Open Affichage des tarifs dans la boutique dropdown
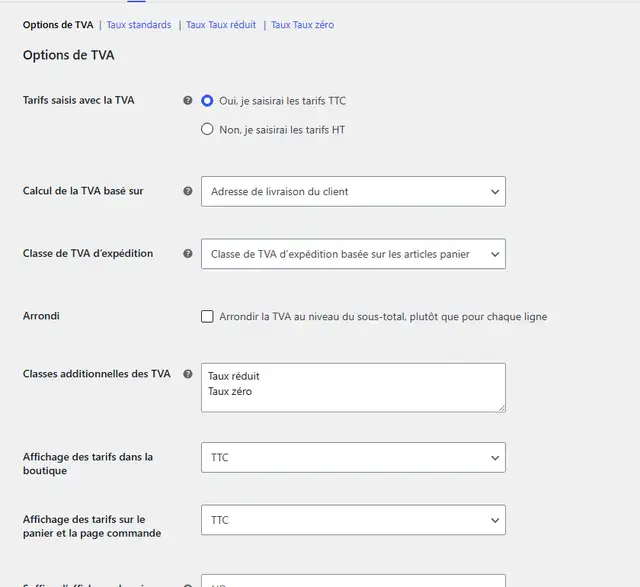This screenshot has width=640, height=587. point(353,458)
